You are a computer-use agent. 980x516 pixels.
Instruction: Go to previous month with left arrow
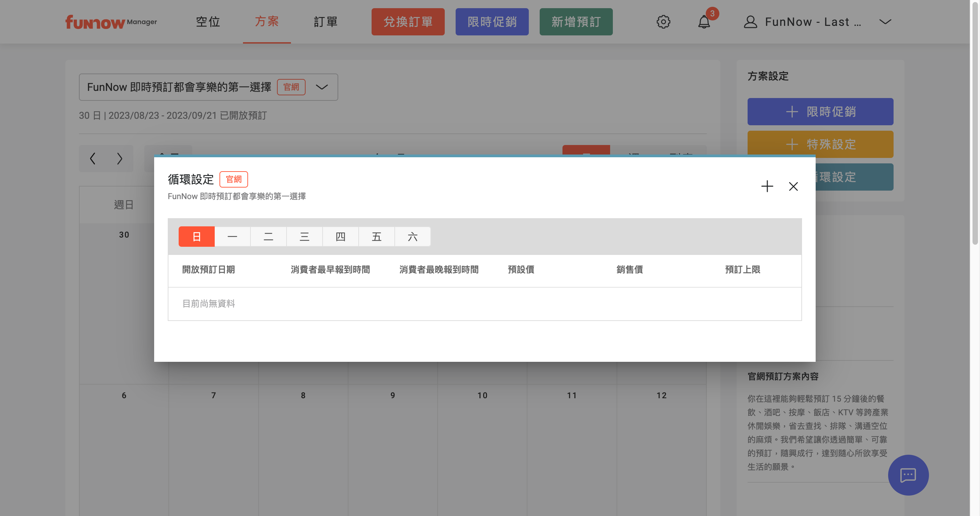tap(93, 158)
